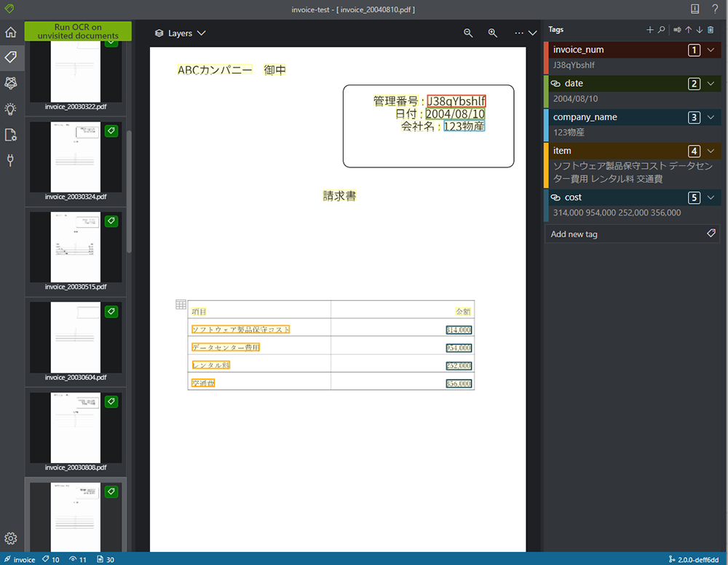Open the keyboard shortcuts book icon

coord(695,9)
